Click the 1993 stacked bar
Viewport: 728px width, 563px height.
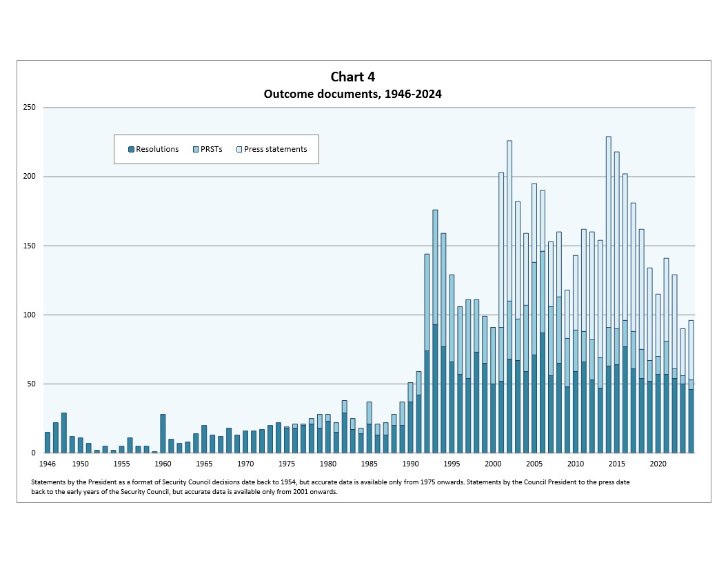coord(435,331)
